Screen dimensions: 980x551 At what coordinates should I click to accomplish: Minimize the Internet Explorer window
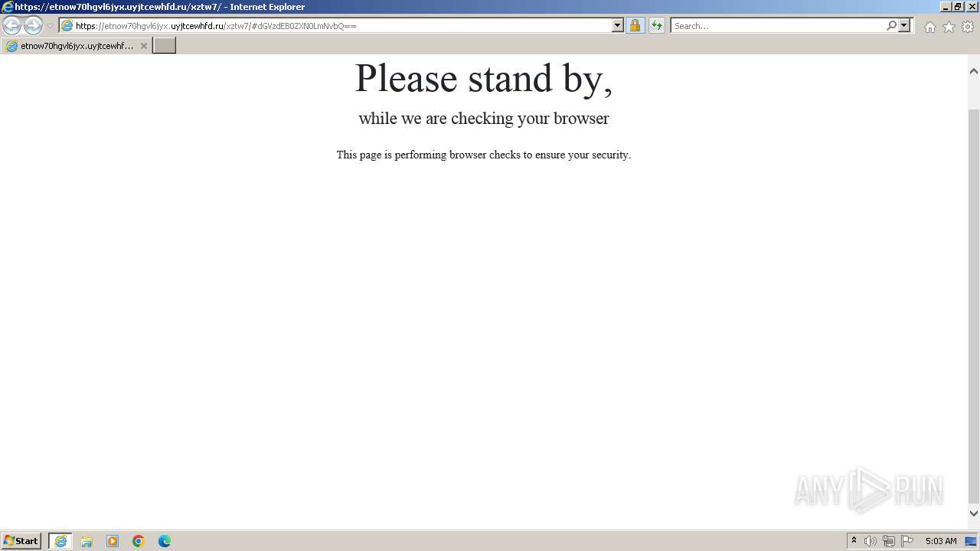point(945,7)
